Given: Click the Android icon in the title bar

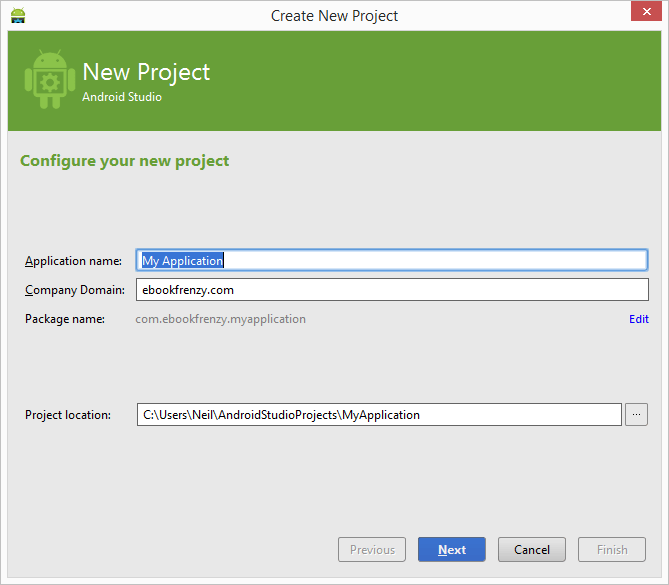Looking at the screenshot, I should pos(17,15).
